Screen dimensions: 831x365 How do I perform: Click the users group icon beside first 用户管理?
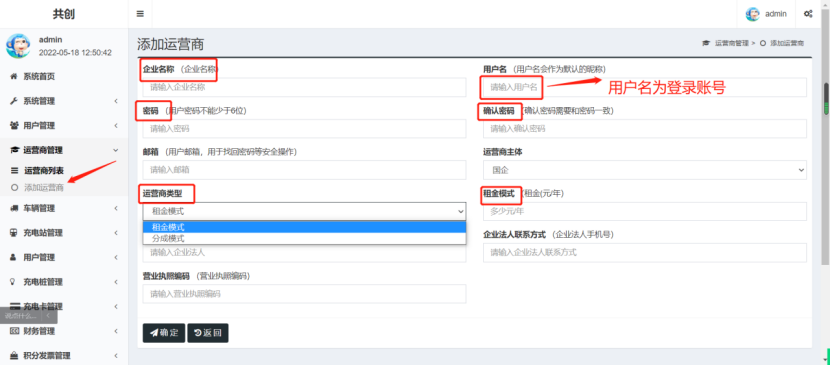[x=14, y=126]
